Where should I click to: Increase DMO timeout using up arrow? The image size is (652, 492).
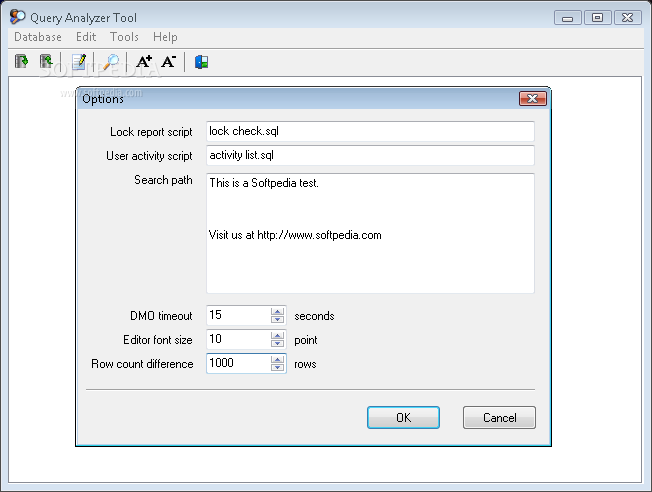[x=277, y=311]
